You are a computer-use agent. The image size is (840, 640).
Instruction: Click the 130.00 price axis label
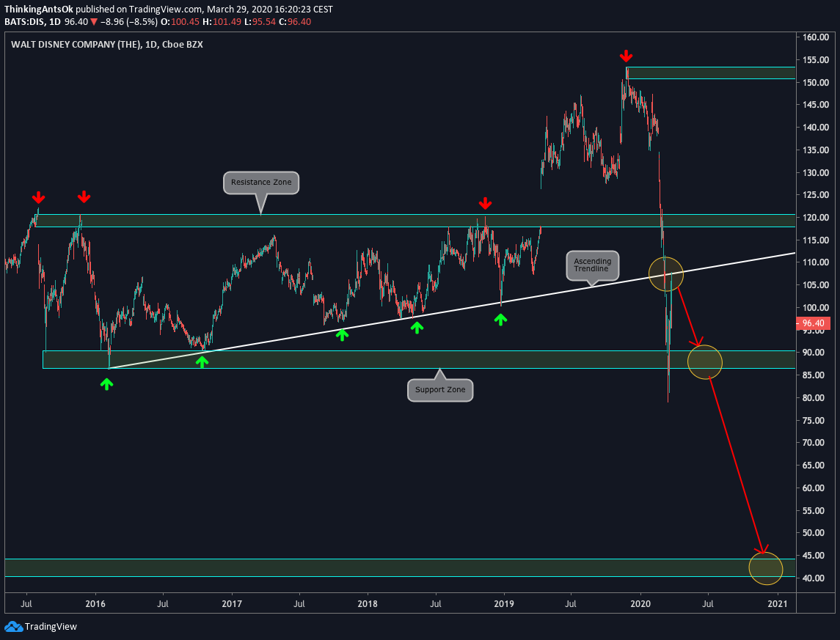[816, 173]
